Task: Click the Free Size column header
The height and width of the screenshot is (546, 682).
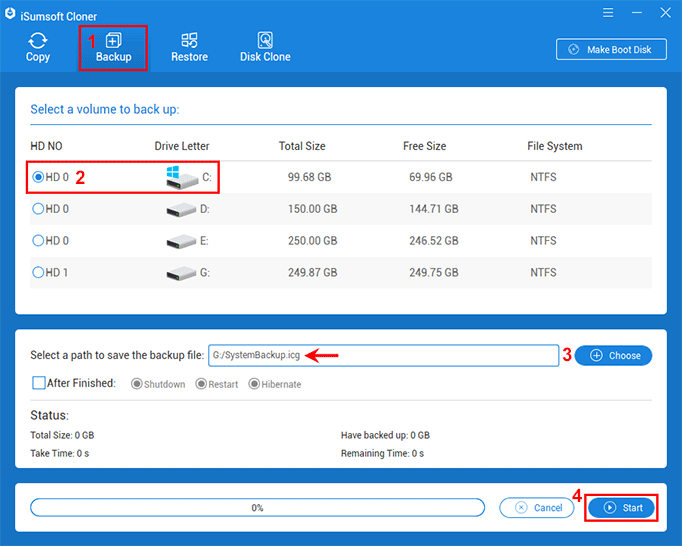Action: pyautogui.click(x=425, y=146)
